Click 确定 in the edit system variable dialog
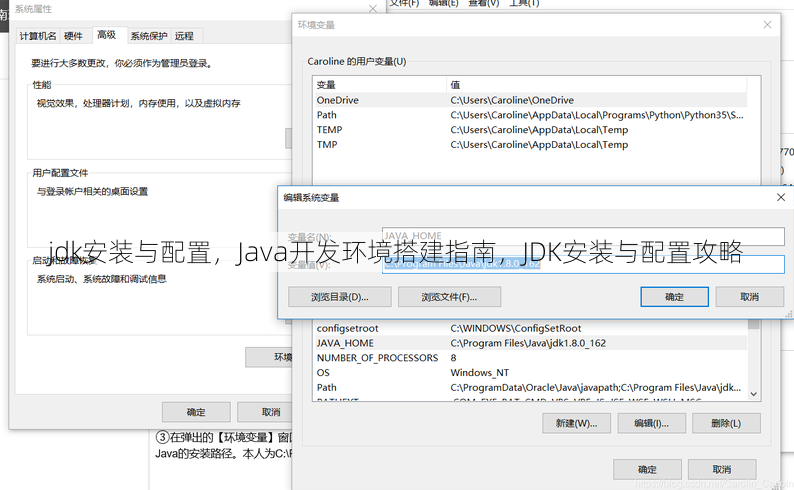Screen dimensions: 794x490 pos(674,297)
